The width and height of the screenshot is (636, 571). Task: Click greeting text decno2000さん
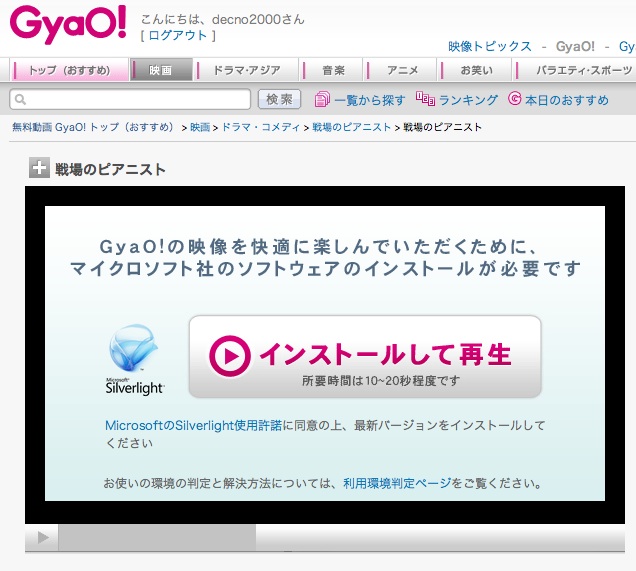[x=258, y=19]
